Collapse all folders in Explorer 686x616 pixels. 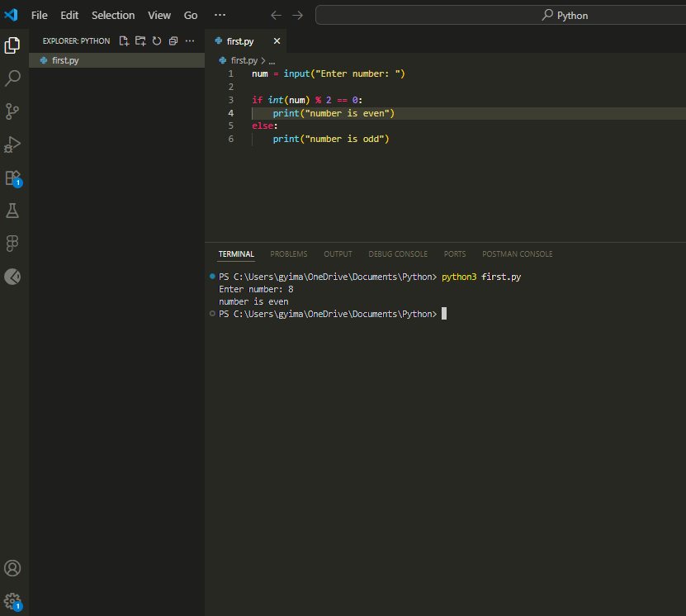point(173,41)
